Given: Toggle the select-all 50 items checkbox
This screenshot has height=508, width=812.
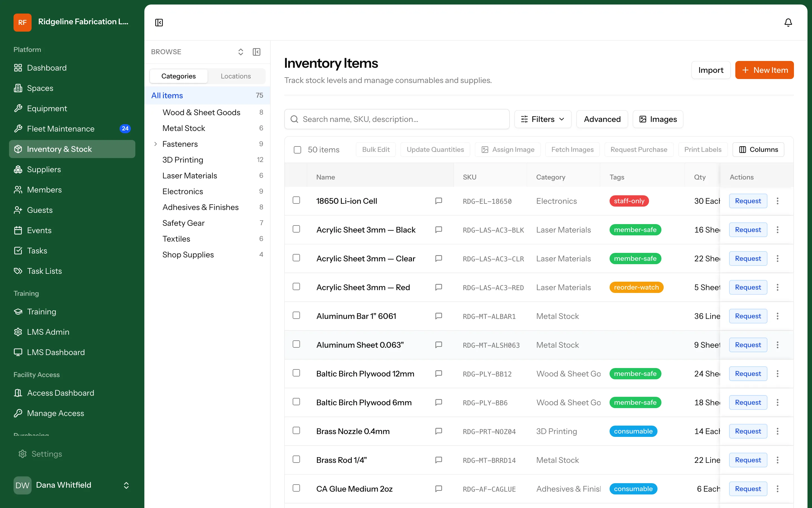Looking at the screenshot, I should (x=297, y=150).
